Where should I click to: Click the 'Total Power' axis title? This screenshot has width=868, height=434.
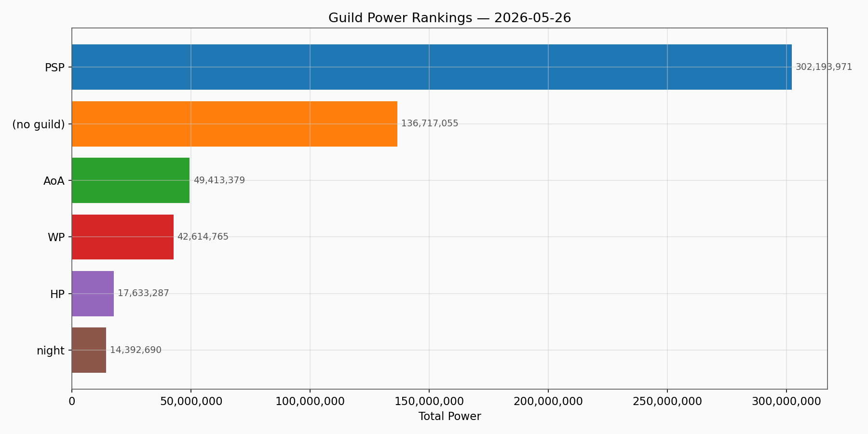tap(449, 416)
